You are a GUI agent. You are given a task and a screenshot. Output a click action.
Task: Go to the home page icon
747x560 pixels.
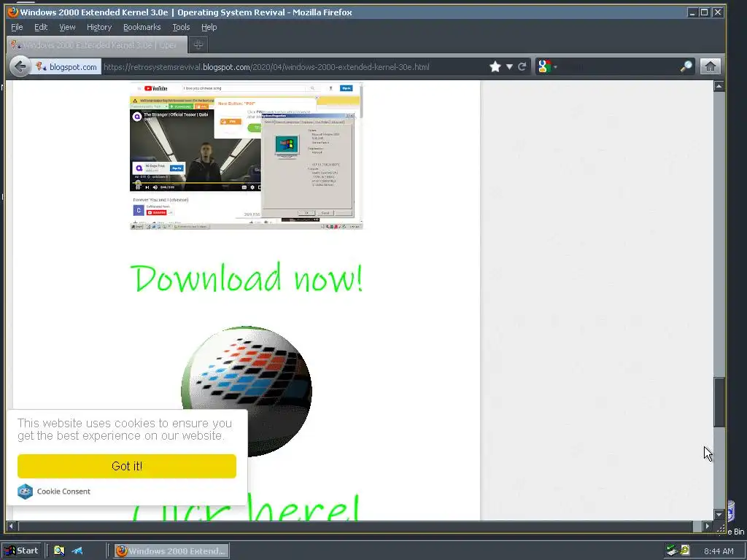[x=710, y=66]
